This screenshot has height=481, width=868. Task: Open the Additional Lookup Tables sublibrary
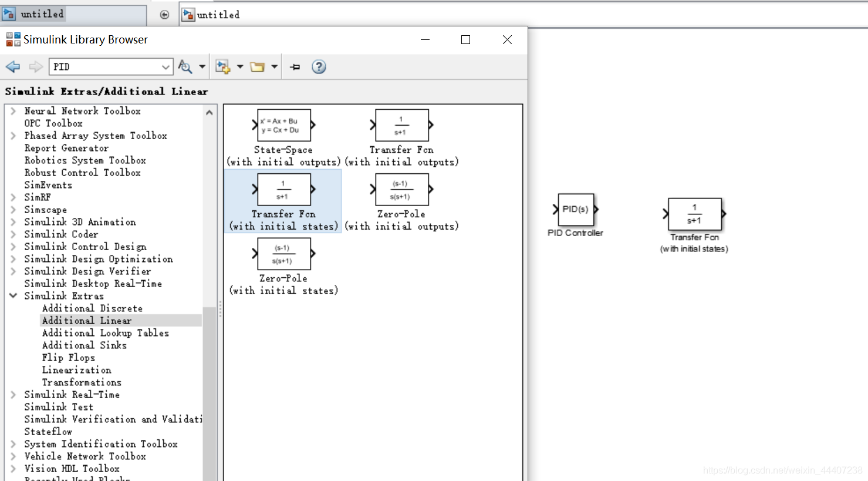[x=106, y=333]
